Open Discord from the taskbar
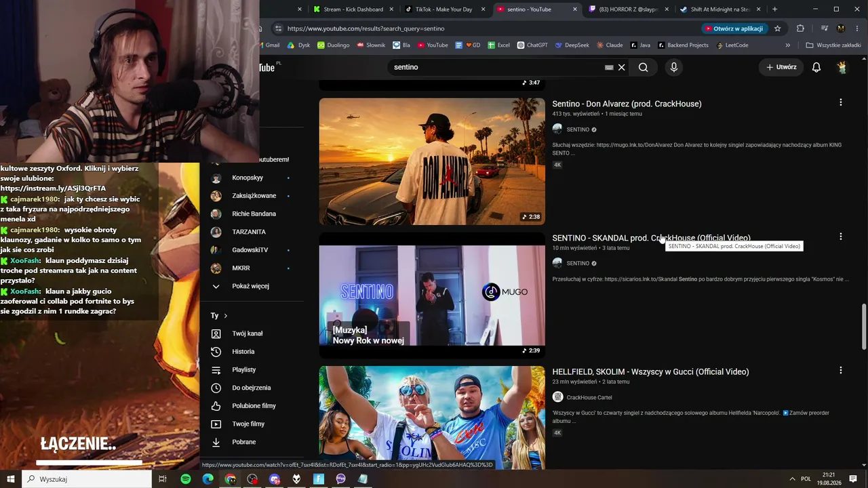The width and height of the screenshot is (868, 488). coord(275,479)
